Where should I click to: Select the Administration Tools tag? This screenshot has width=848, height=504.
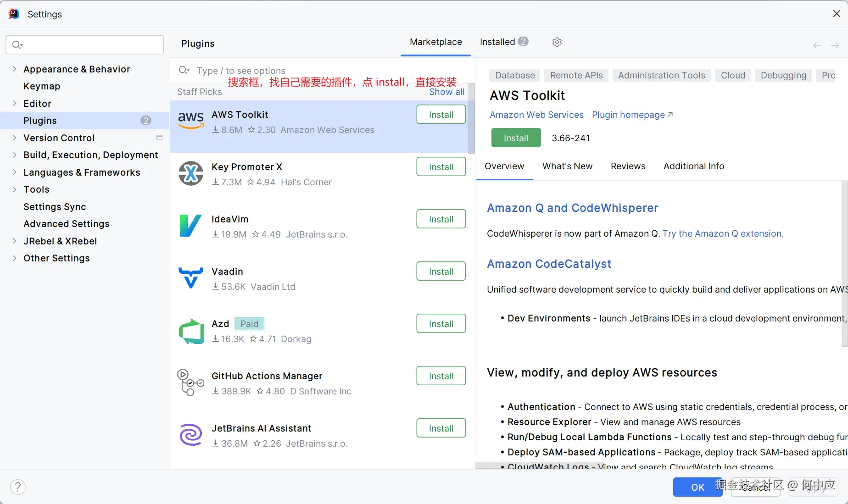pyautogui.click(x=661, y=75)
